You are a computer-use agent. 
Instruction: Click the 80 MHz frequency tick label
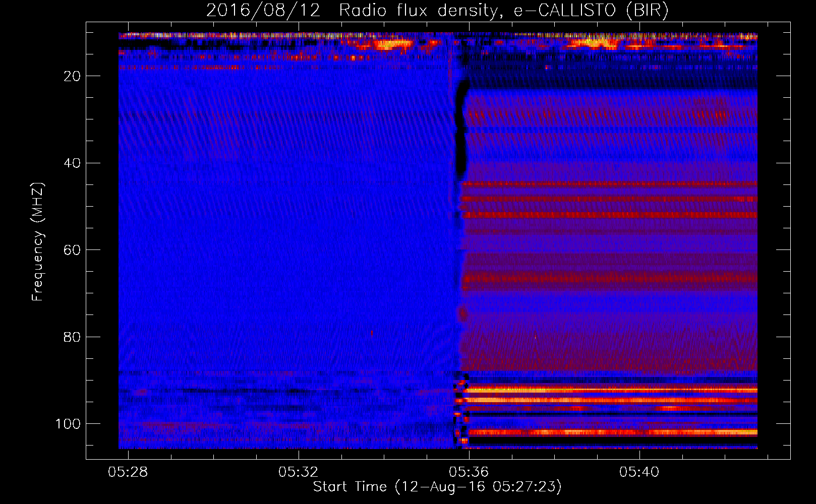tap(72, 337)
